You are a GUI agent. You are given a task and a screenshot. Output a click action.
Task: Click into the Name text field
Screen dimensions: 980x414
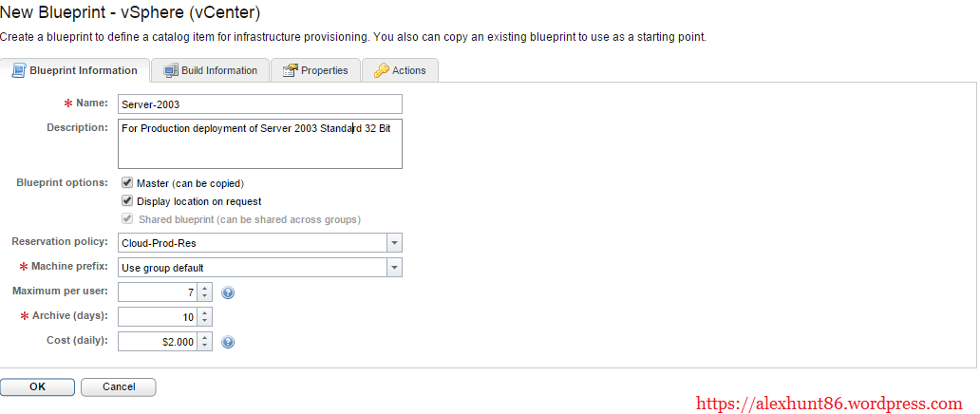pyautogui.click(x=259, y=103)
